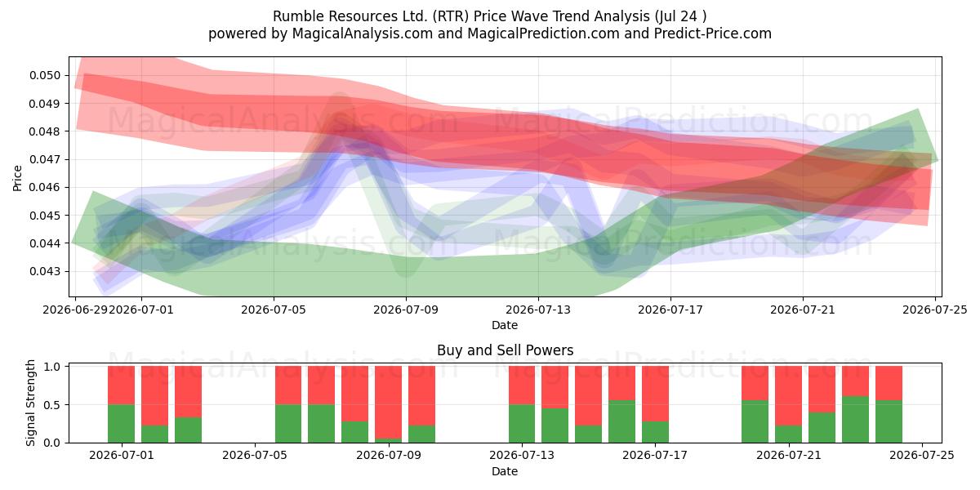Click the 0.050 price tick label
The width and height of the screenshot is (980, 490).
click(x=47, y=75)
